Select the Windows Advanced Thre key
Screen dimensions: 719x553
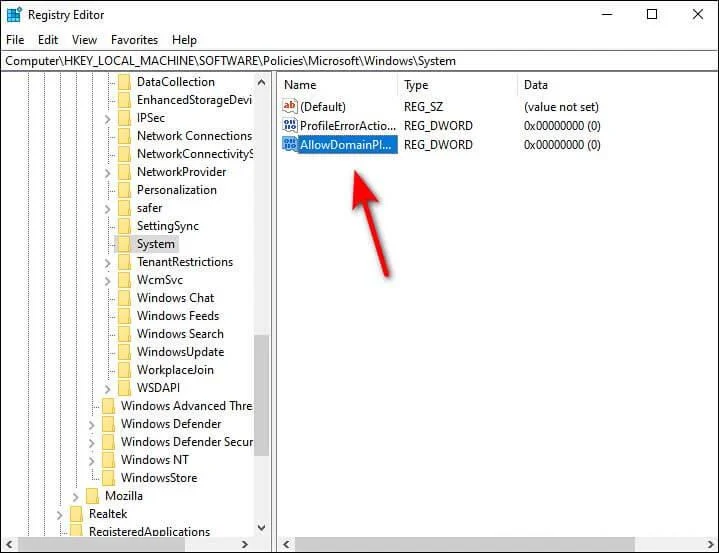click(186, 406)
